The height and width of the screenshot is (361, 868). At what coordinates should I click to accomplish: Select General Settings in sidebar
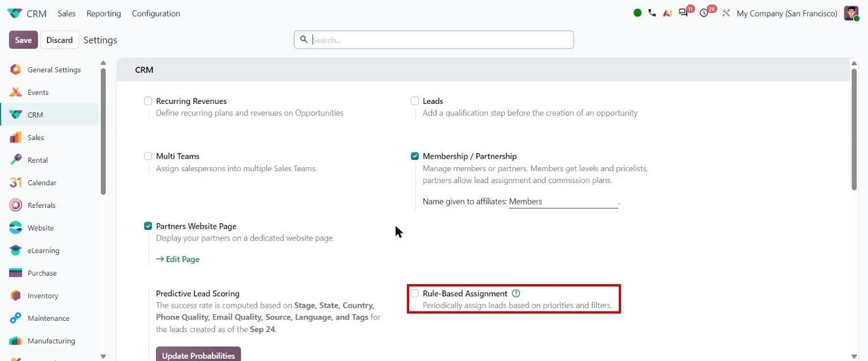click(54, 69)
